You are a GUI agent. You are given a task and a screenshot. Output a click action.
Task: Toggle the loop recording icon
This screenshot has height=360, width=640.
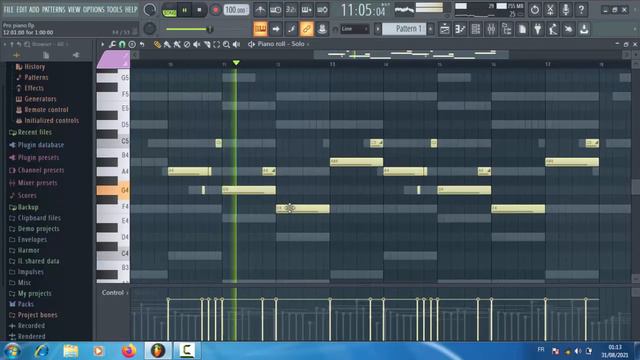322,10
